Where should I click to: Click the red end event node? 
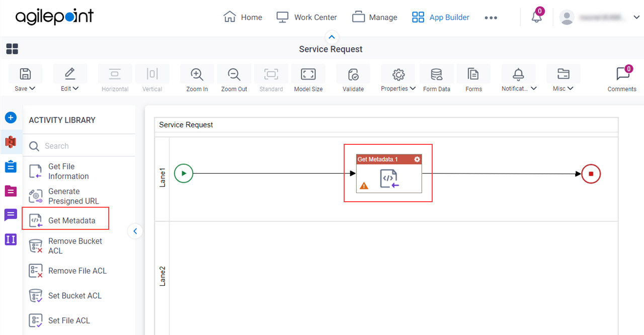click(x=591, y=174)
